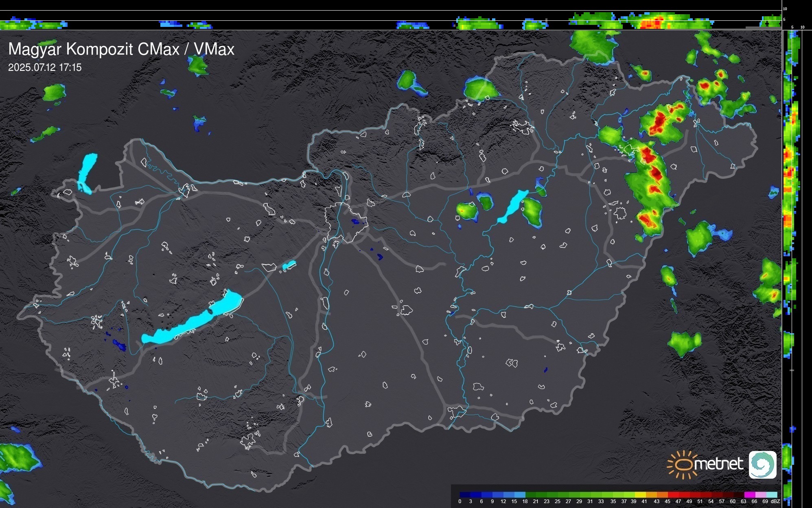Click the dBZ unit label
This screenshot has height=508, width=812.
pyautogui.click(x=775, y=501)
